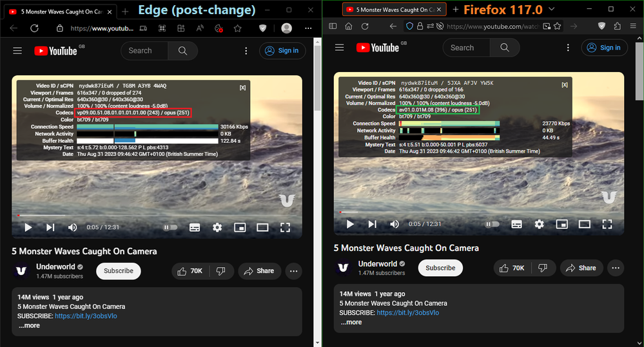Click the Firefox forward arrow
The image size is (644, 347).
(574, 26)
